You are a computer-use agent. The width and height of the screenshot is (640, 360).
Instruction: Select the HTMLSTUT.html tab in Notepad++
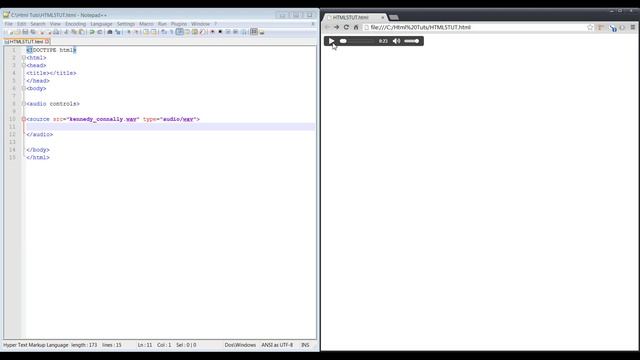[26, 42]
